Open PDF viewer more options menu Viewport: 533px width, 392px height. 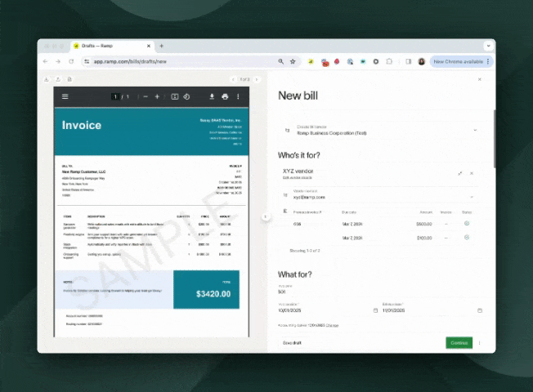[x=238, y=97]
